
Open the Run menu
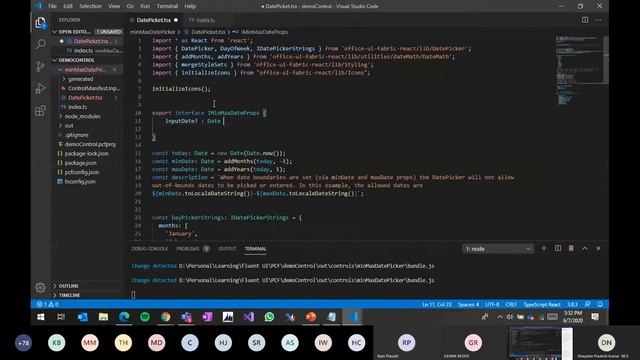145,6
